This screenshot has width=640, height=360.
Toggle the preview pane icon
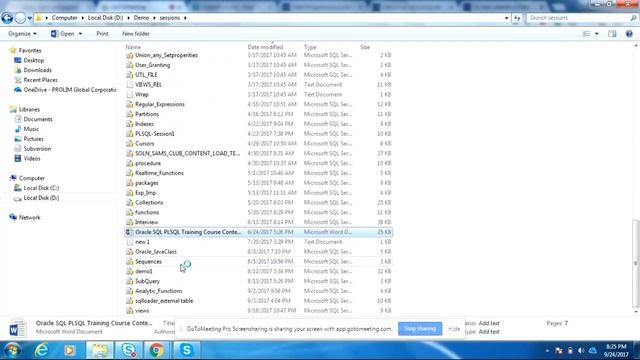[612, 34]
